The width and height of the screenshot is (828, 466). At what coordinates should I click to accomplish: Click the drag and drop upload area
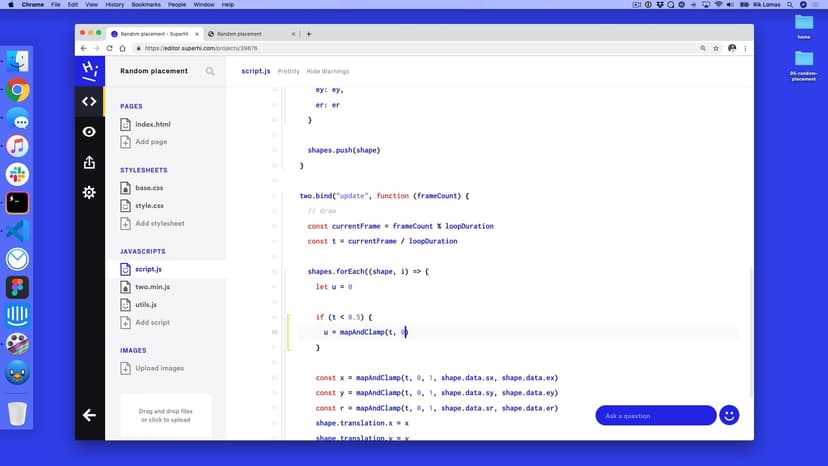pos(166,415)
